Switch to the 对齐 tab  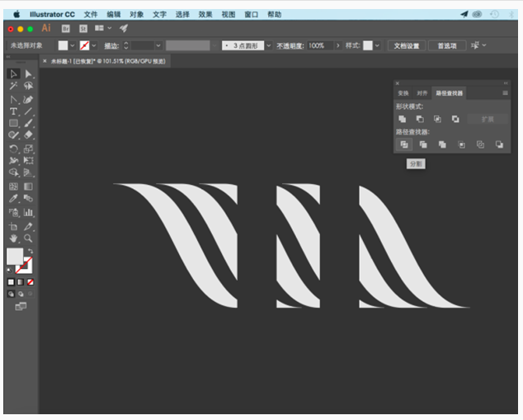422,93
